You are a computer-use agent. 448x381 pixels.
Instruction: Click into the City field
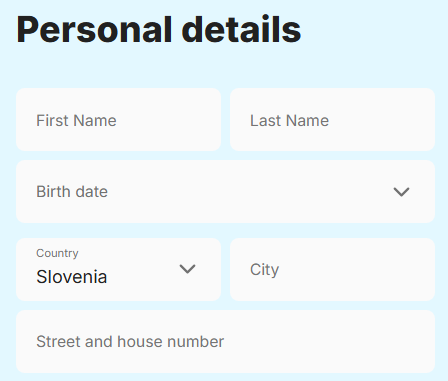click(x=332, y=270)
